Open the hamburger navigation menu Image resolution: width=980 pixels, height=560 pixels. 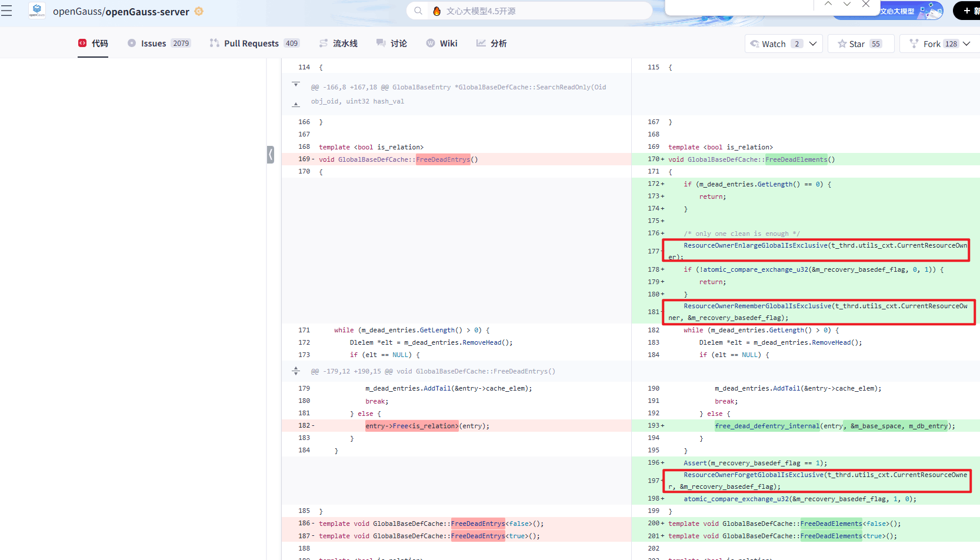pos(7,11)
